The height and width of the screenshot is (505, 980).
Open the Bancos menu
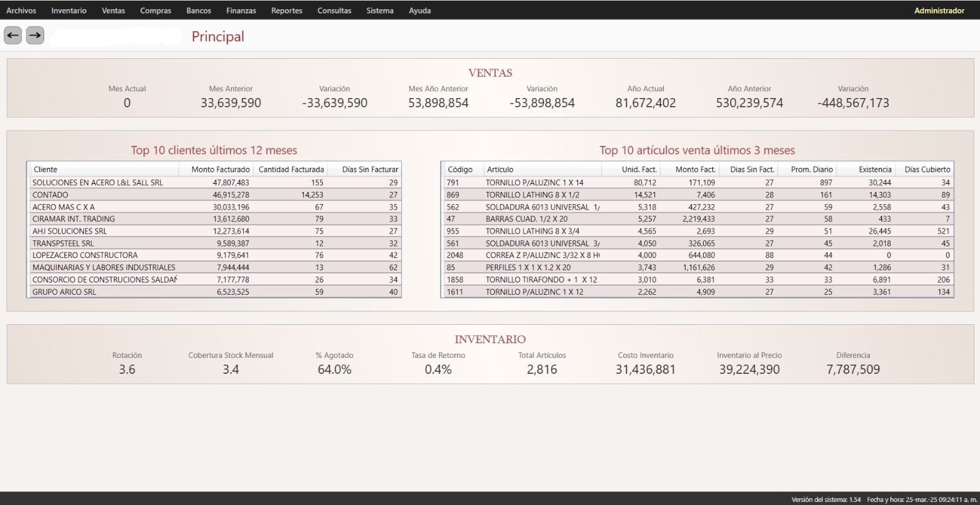198,10
